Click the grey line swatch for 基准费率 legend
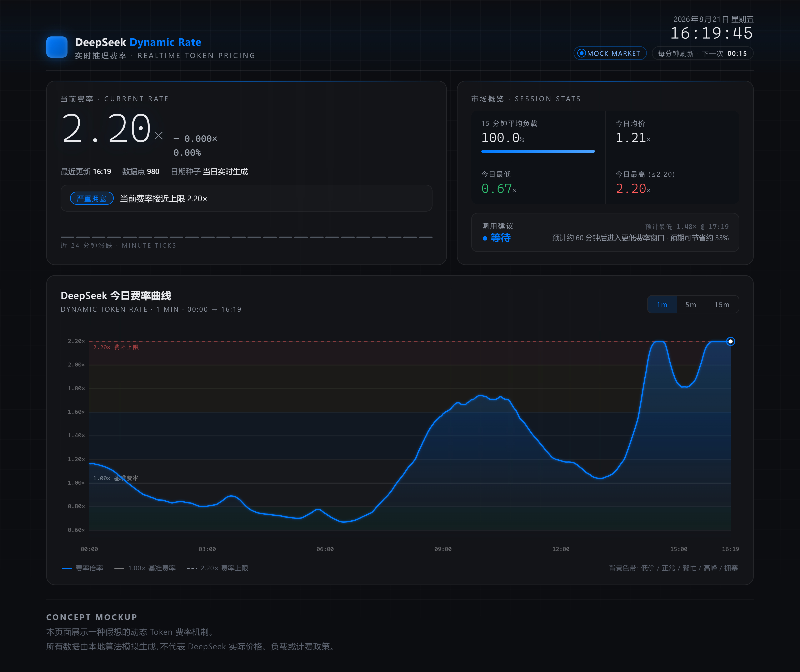The width and height of the screenshot is (800, 672). click(x=119, y=569)
